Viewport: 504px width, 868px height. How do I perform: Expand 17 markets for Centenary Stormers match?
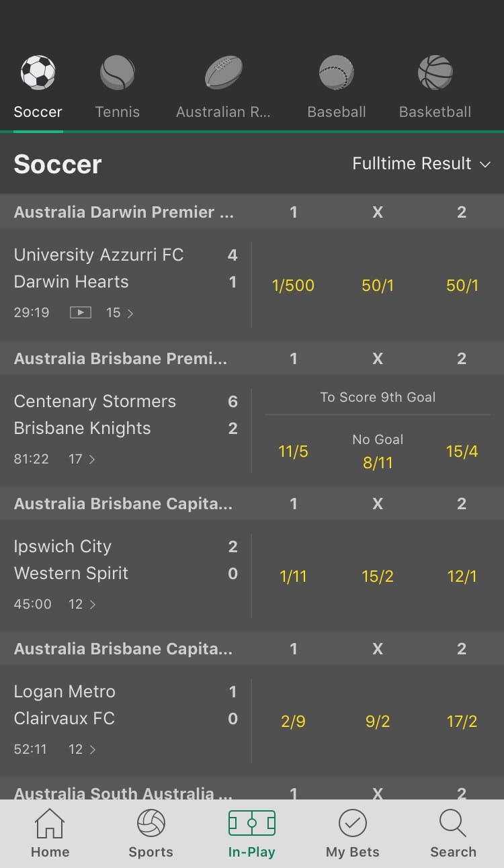coord(82,459)
